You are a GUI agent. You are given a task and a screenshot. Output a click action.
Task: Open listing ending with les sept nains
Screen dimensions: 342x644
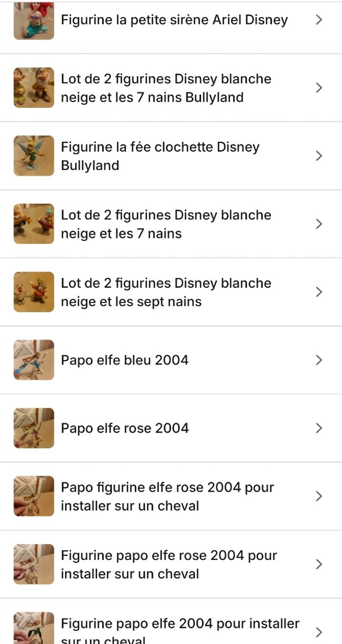(166, 292)
